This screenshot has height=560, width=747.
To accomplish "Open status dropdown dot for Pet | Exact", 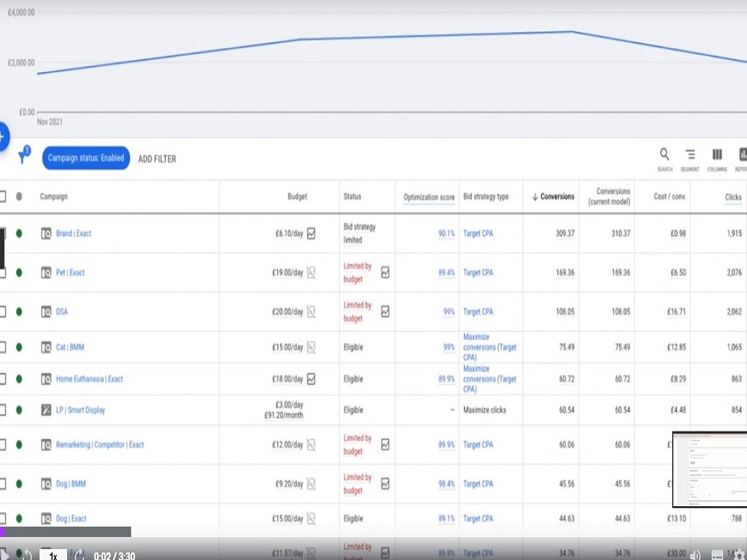I will tap(19, 273).
